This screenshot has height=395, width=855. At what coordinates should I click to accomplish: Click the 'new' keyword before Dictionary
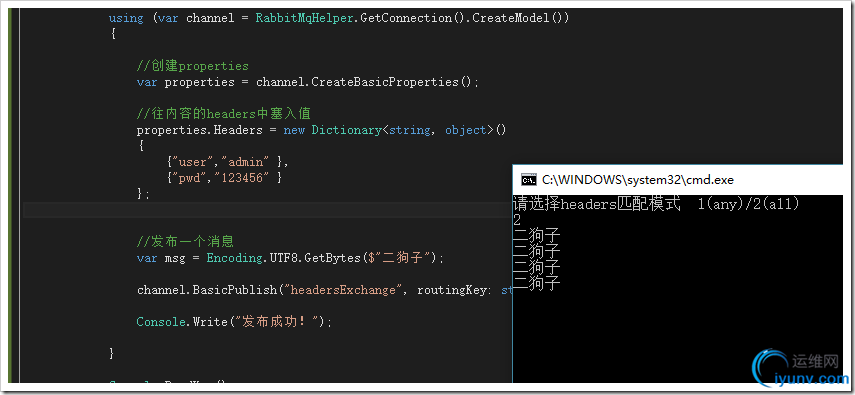[294, 130]
